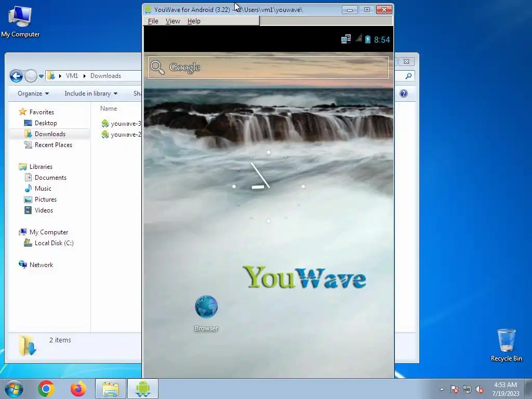The width and height of the screenshot is (532, 399).
Task: Click Downloads in the Explorer address path
Action: (x=105, y=76)
